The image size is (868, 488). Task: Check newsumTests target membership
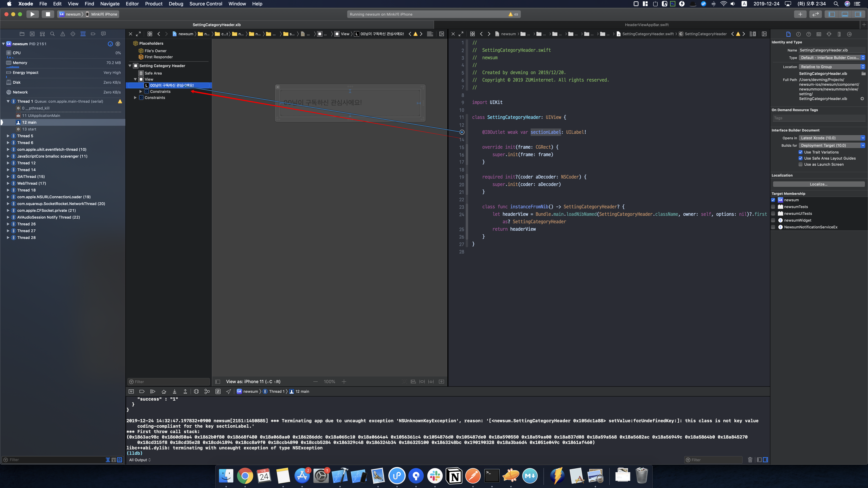coord(773,207)
